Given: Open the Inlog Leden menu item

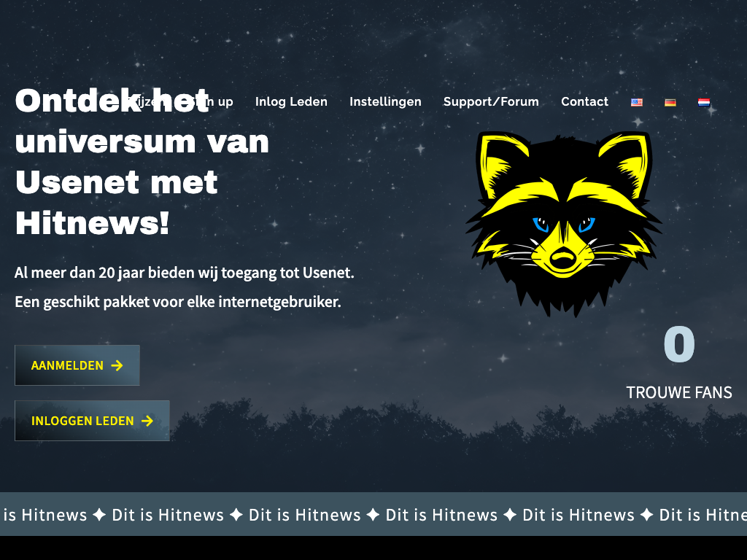Looking at the screenshot, I should (291, 102).
